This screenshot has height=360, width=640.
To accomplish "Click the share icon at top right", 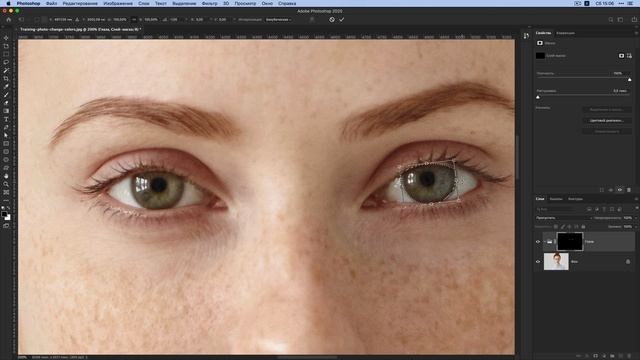I will pos(634,19).
